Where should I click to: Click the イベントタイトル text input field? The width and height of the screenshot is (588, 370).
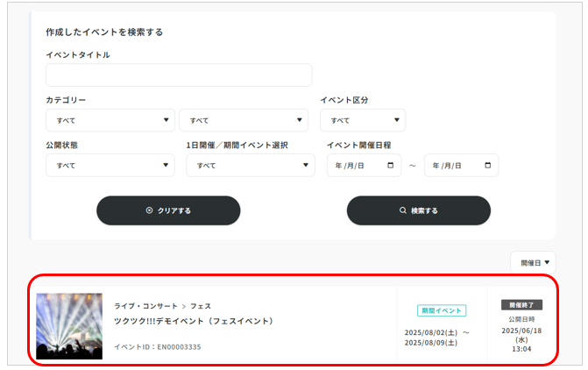(179, 75)
